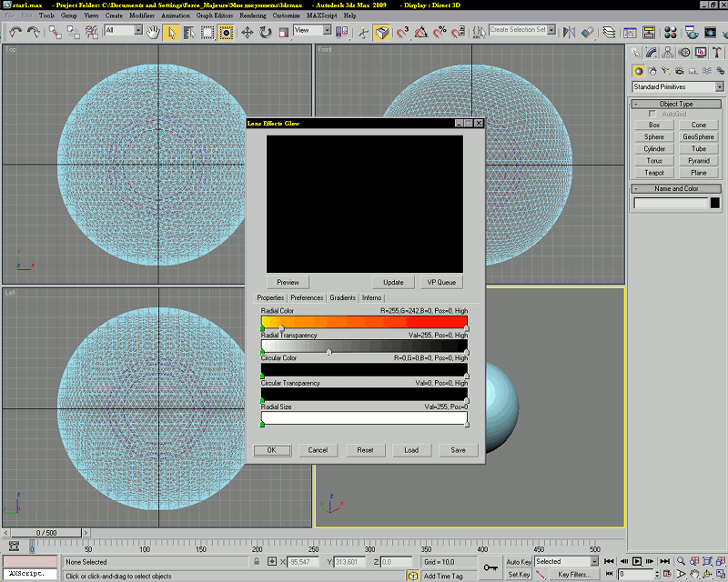Activate the Select Object arrow tool
The height and width of the screenshot is (582, 728).
[x=172, y=32]
